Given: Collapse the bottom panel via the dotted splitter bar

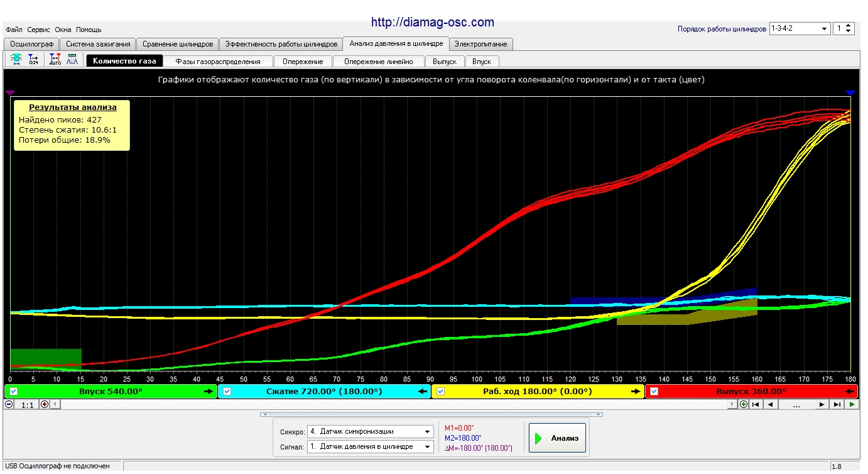Looking at the screenshot, I should (431, 414).
